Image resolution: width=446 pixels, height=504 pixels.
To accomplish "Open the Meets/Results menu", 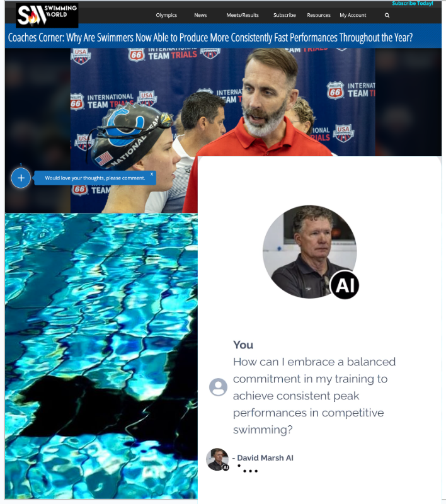I will tap(243, 15).
